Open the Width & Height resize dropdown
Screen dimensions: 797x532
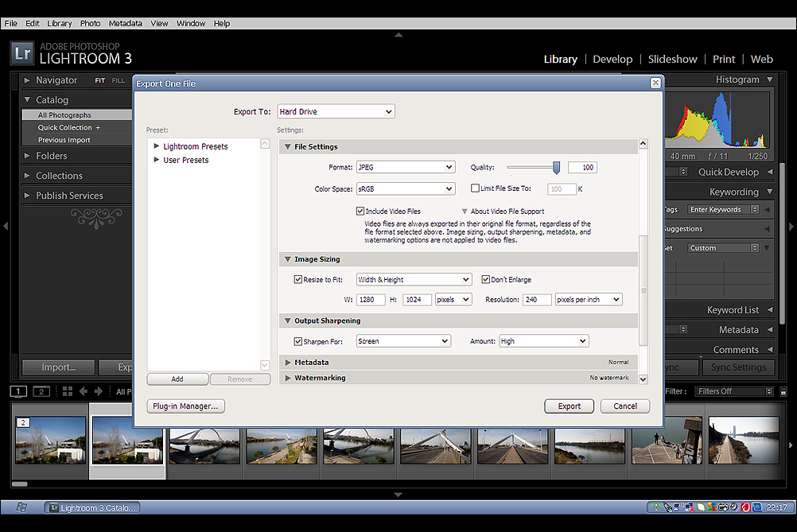pyautogui.click(x=414, y=279)
